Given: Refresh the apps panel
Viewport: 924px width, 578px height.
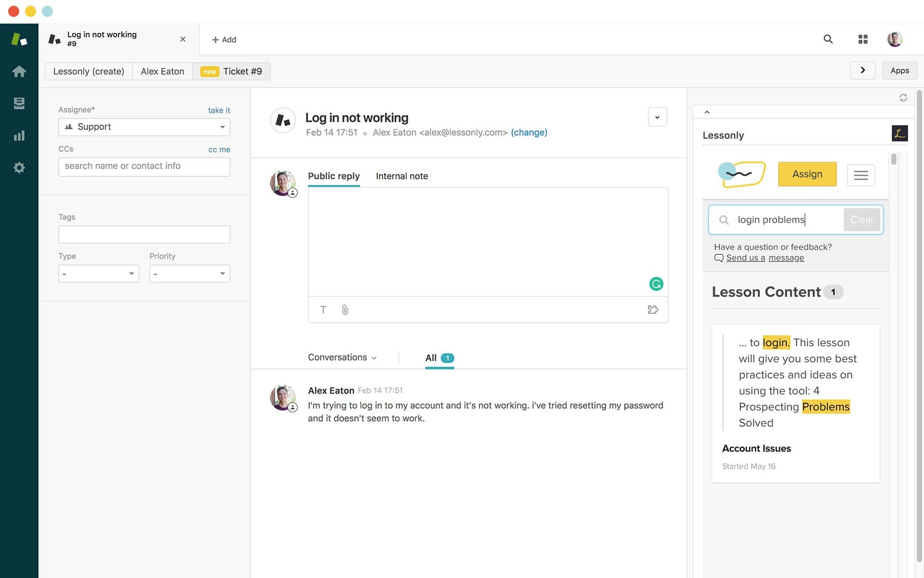Looking at the screenshot, I should point(903,98).
